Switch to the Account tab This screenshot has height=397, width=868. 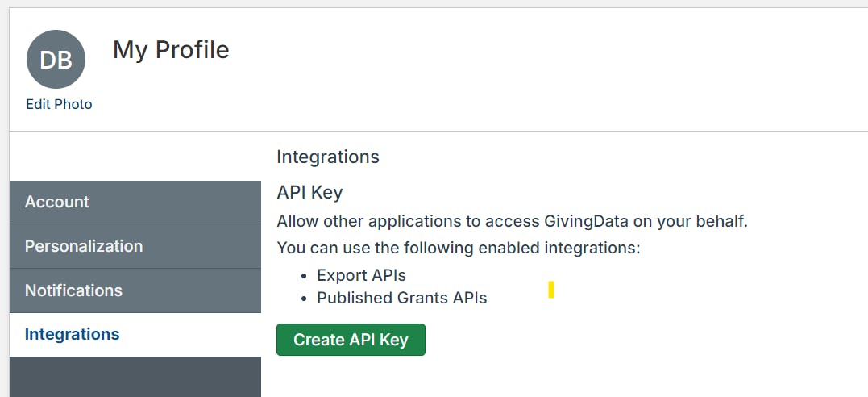(x=135, y=202)
